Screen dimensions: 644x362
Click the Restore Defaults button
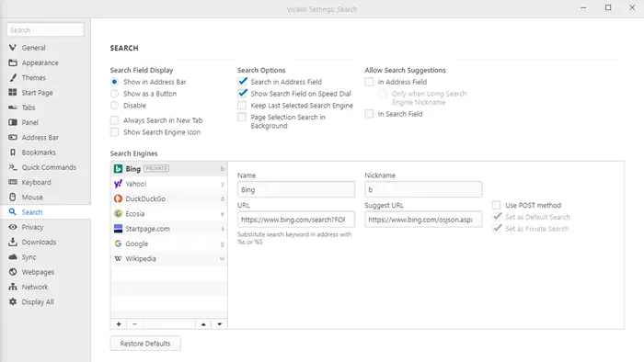145,344
